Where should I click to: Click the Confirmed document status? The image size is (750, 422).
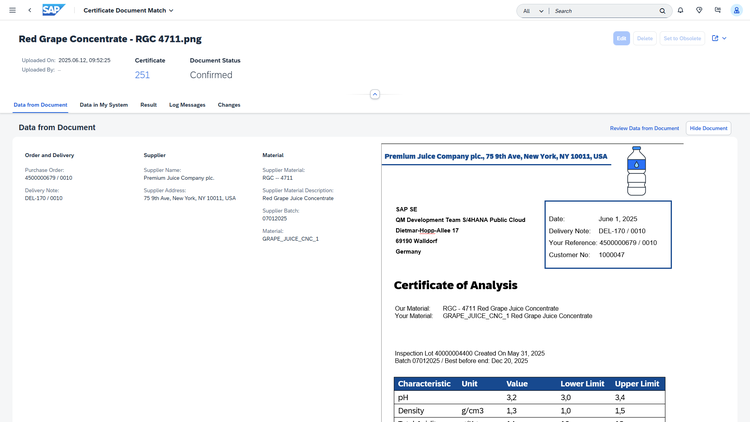click(x=211, y=75)
